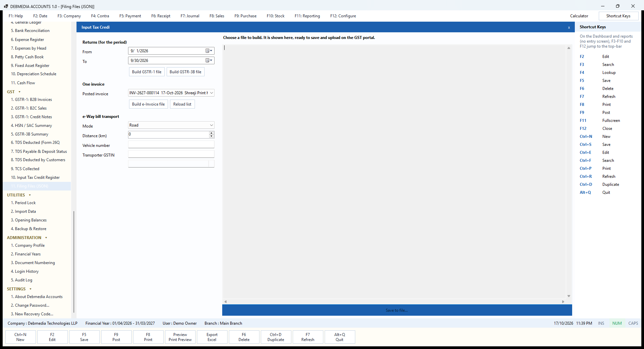Viewport: 644px width, 349px height.
Task: Click Ctrl+N New bottom button
Action: (20, 337)
